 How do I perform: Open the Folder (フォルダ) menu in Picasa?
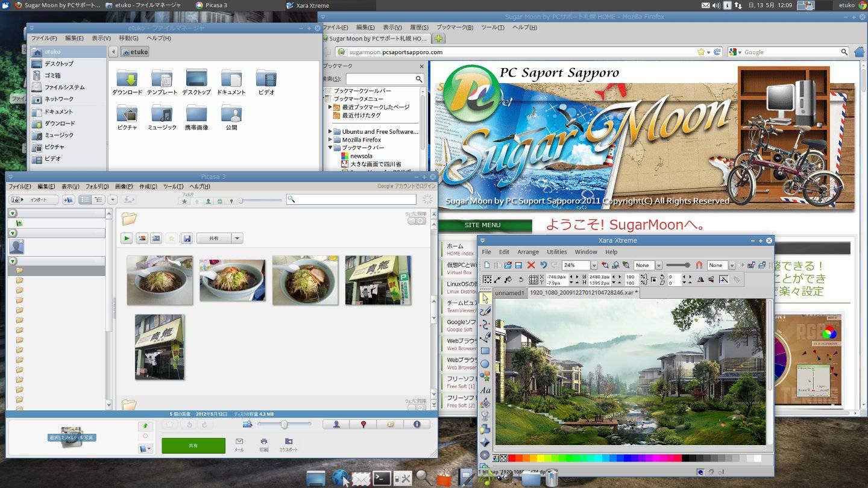click(97, 187)
